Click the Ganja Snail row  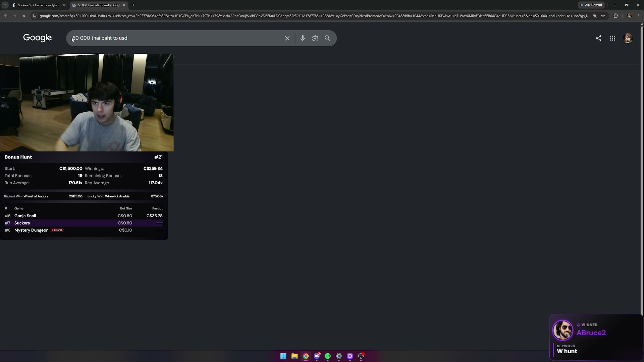(x=84, y=216)
